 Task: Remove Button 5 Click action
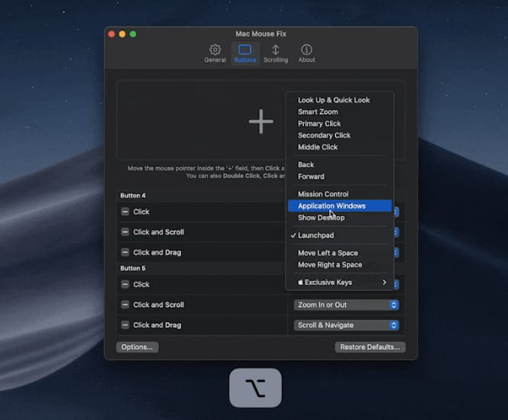pyautogui.click(x=125, y=284)
